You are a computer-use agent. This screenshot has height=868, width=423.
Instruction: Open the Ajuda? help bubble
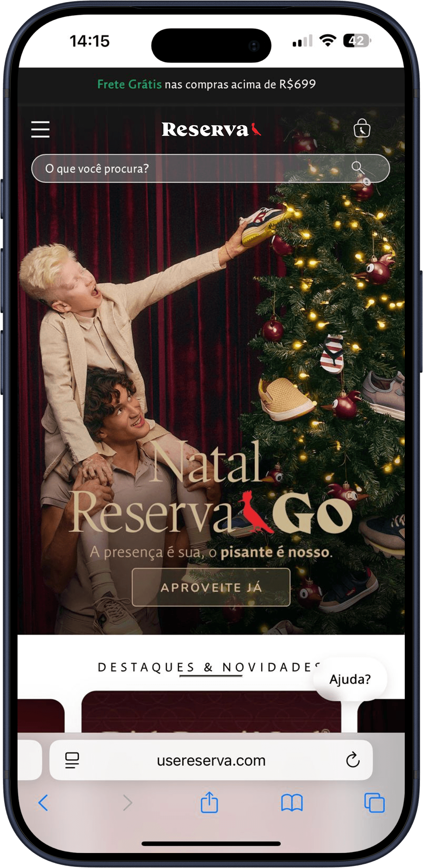click(350, 679)
